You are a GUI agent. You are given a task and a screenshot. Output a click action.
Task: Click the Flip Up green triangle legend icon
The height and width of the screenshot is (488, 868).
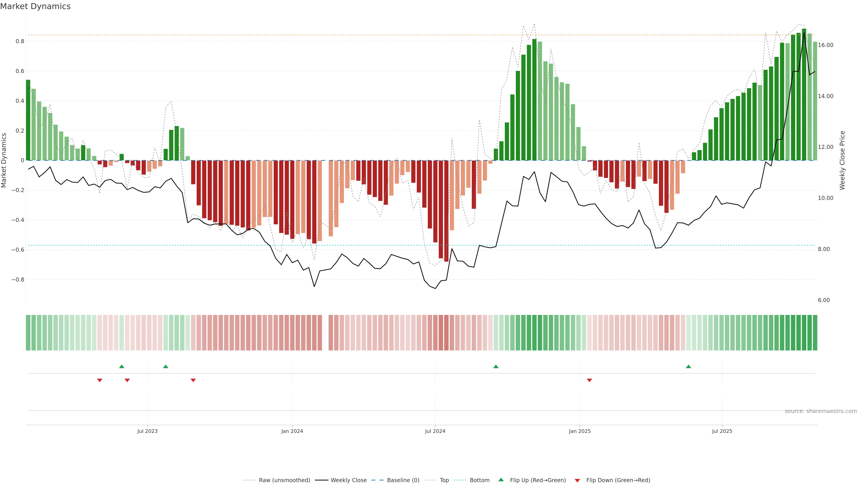pyautogui.click(x=501, y=480)
